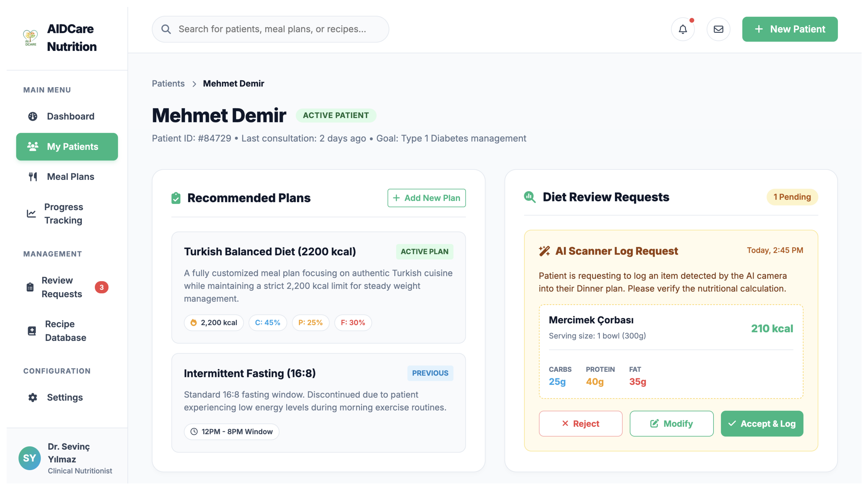This screenshot has width=868, height=488.
Task: Open Dashboard from main menu
Action: click(x=67, y=117)
